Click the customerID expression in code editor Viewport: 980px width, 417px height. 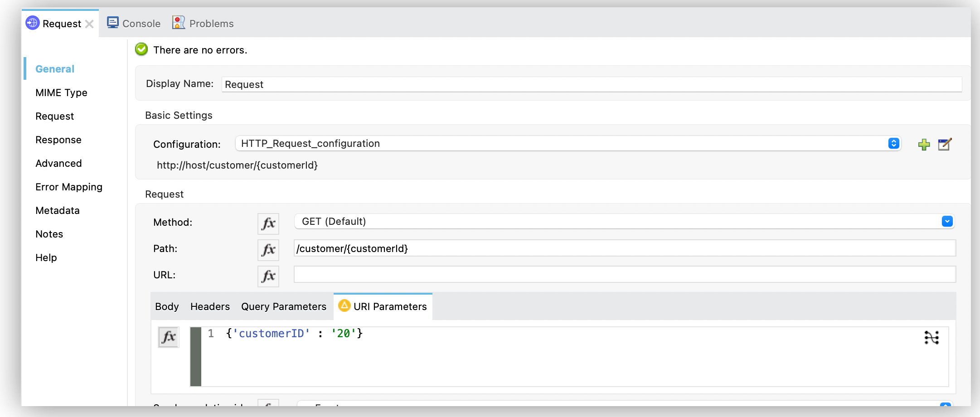(294, 334)
